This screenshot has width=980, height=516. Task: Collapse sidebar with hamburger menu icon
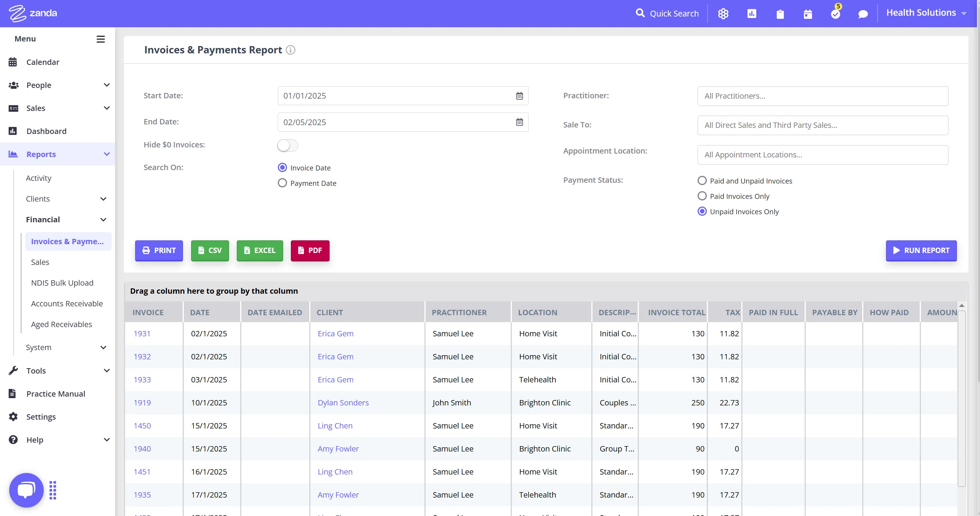coord(101,39)
